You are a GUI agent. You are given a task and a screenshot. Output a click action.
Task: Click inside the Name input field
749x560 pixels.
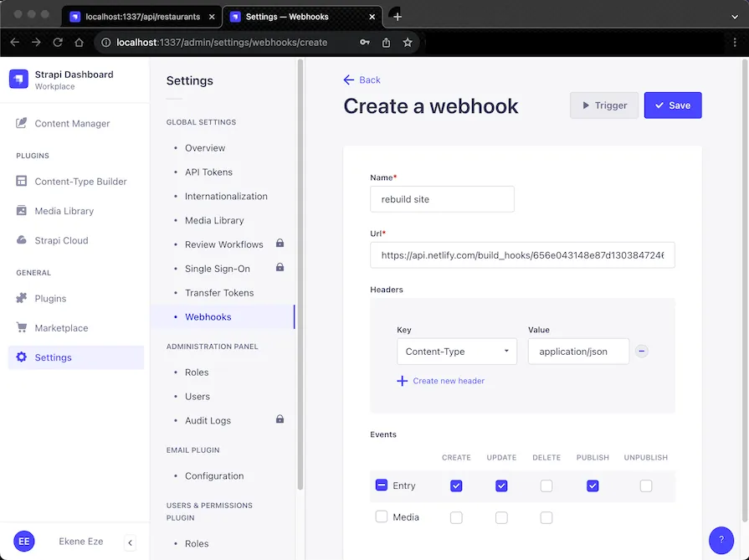(442, 199)
